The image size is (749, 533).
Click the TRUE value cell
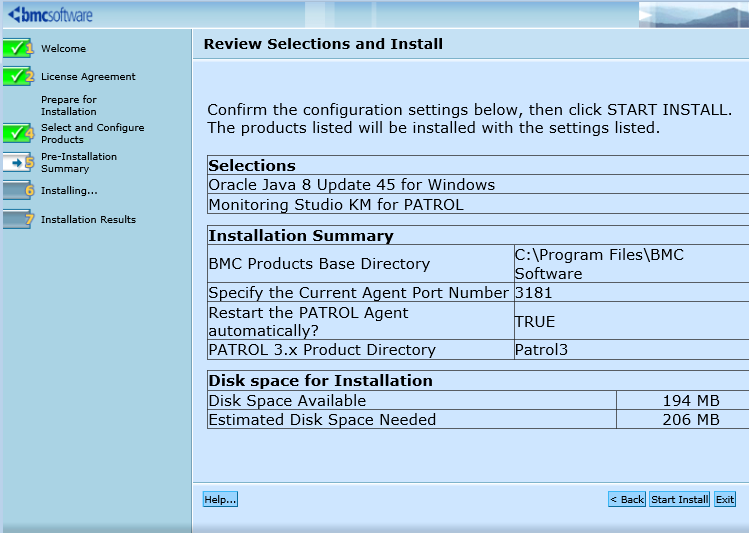point(631,321)
